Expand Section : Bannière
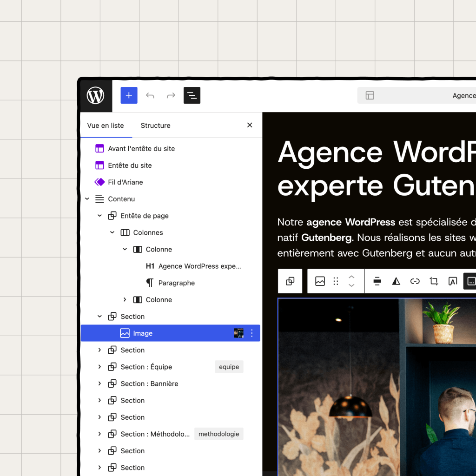The width and height of the screenshot is (476, 476). point(99,383)
